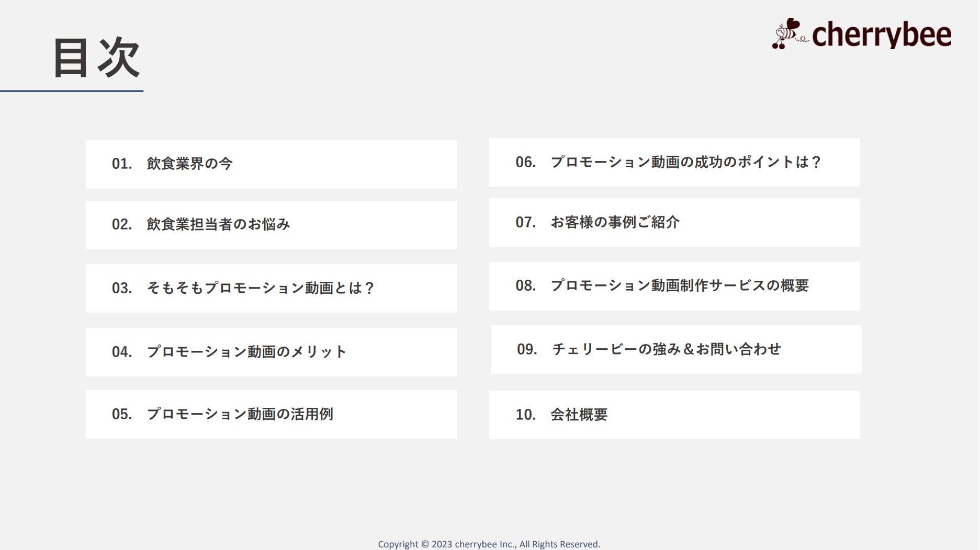
Task: Select the 目次 heading title
Action: click(96, 58)
